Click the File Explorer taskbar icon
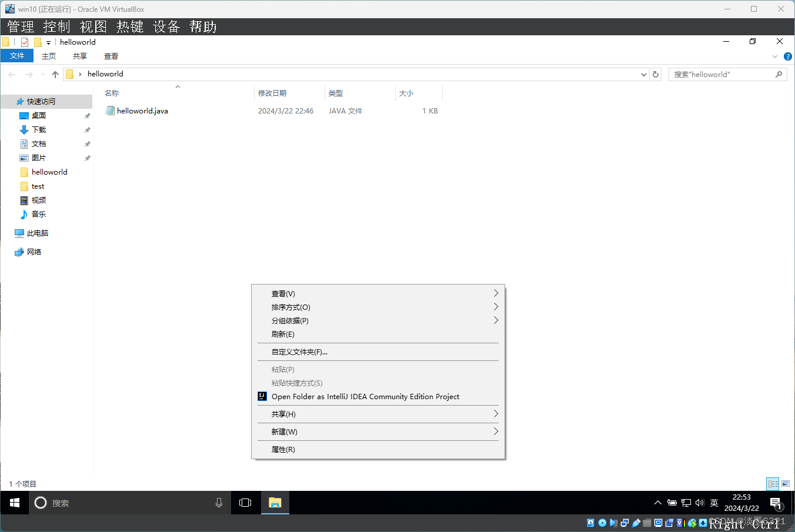This screenshot has height=532, width=795. [275, 503]
